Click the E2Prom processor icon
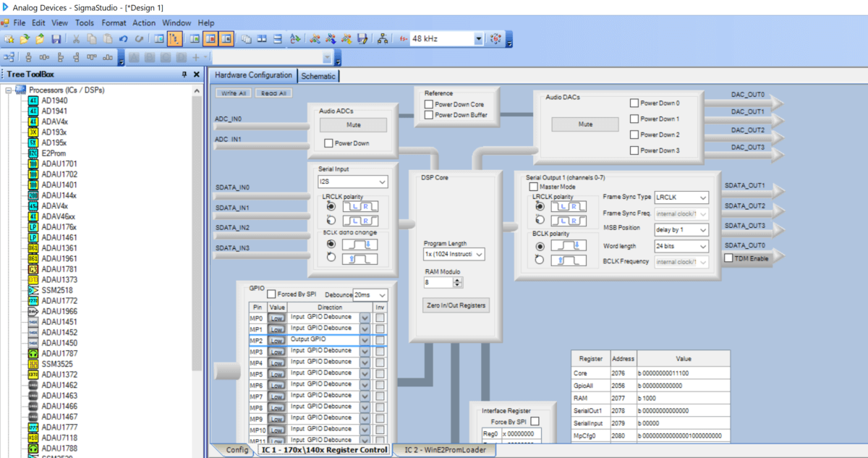The height and width of the screenshot is (458, 868). coord(33,153)
